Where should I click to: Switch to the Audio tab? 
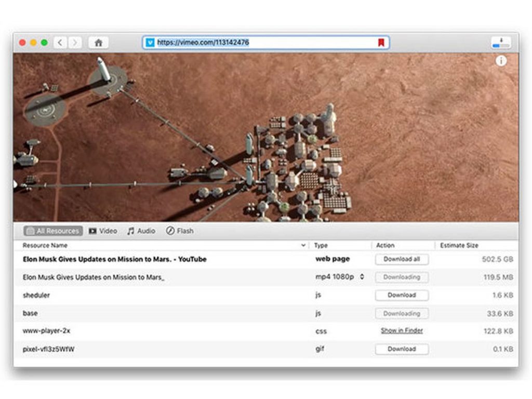tap(141, 231)
